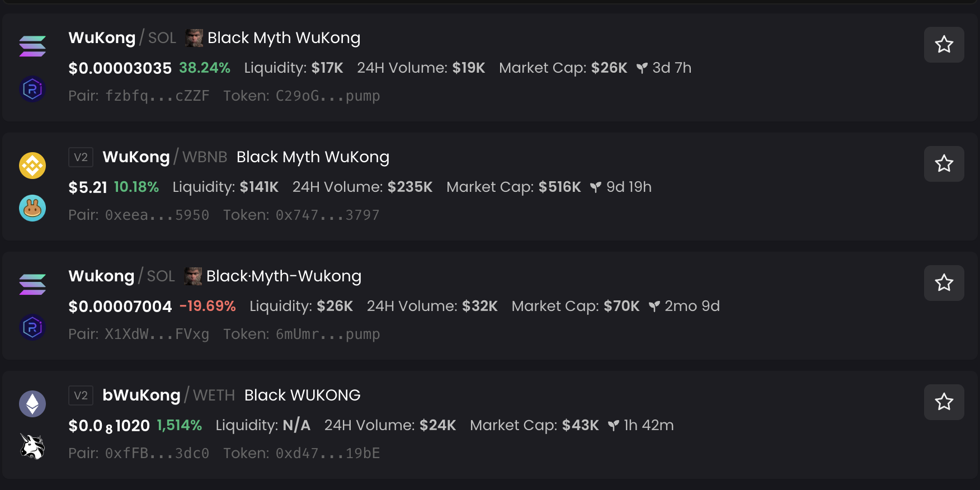Copy token address 6mUmr...pump

tap(327, 334)
